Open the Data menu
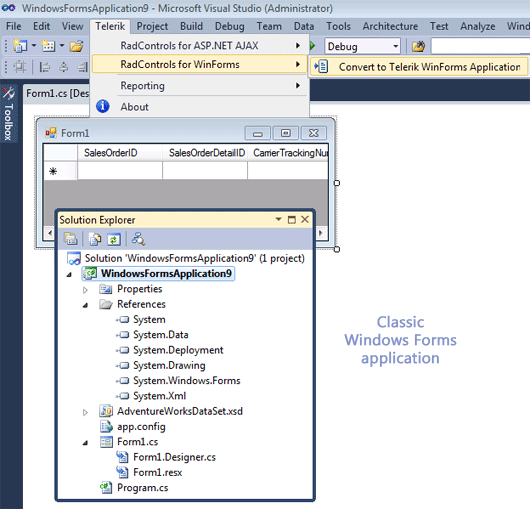Screen dimensions: 530x509 304,26
